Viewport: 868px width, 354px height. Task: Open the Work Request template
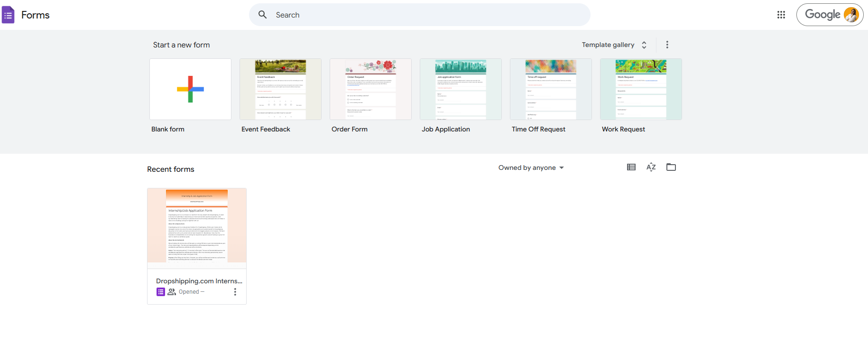pos(641,89)
